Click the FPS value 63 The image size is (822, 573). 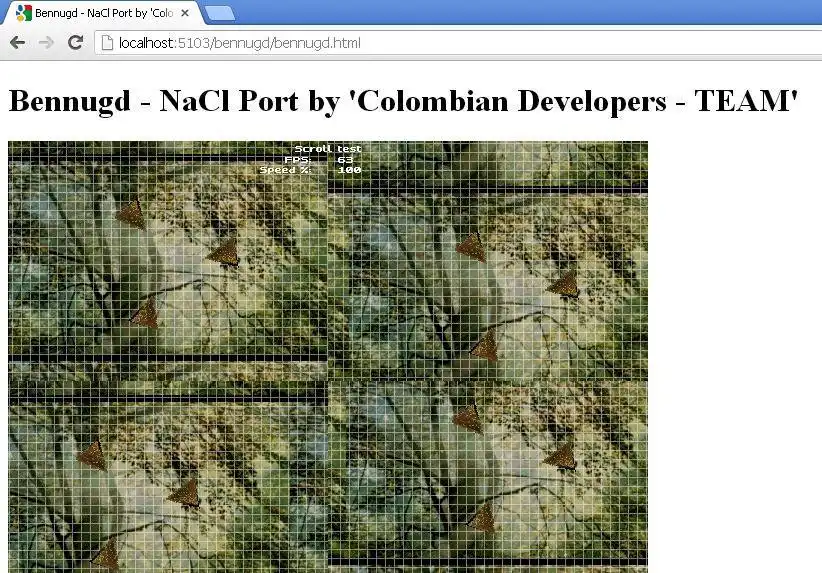[345, 159]
